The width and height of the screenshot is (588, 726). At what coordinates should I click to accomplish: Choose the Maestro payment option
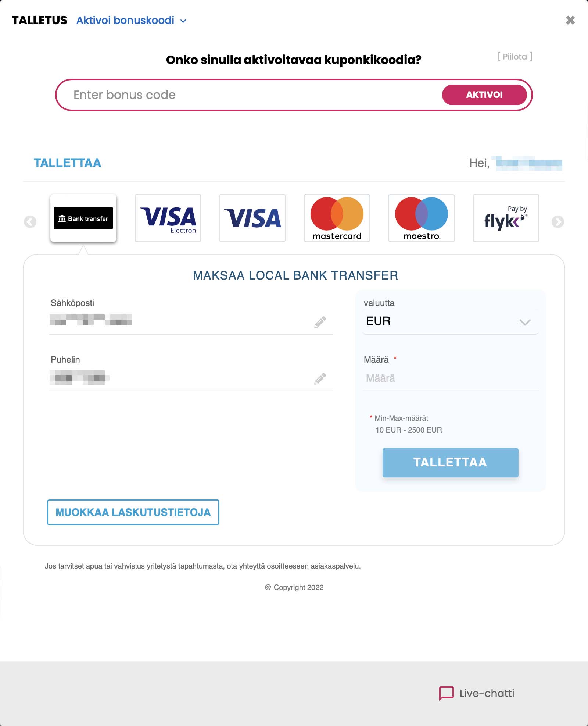click(422, 218)
